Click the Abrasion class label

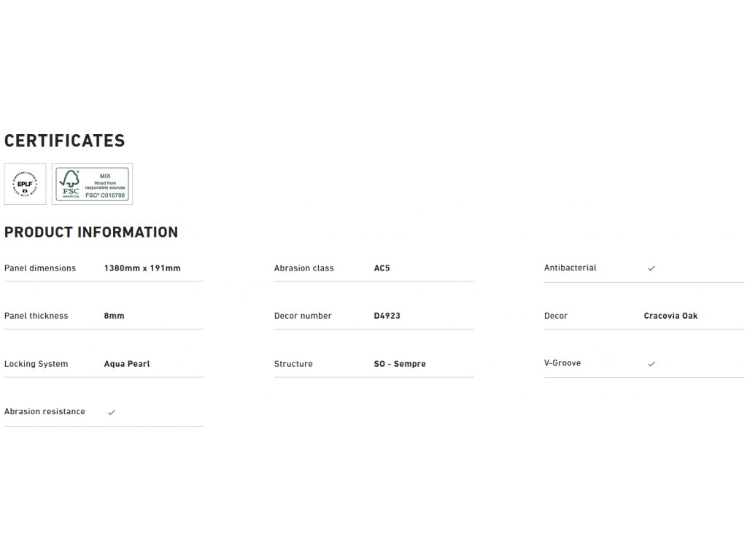304,268
